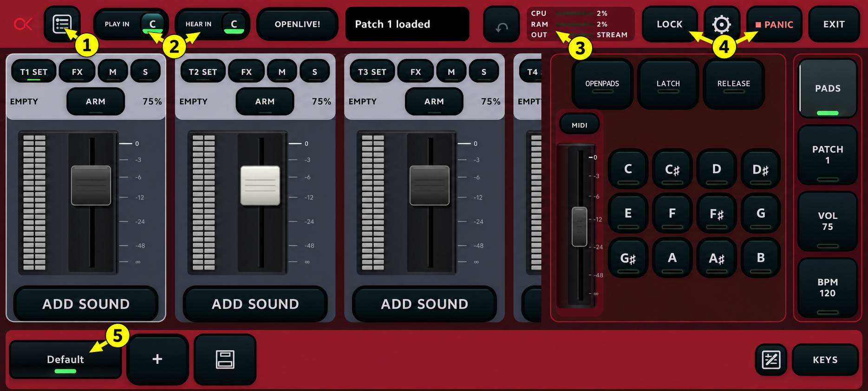Screen dimensions: 868x391
Task: Change HEAR IN key selector C
Action: coord(234,24)
